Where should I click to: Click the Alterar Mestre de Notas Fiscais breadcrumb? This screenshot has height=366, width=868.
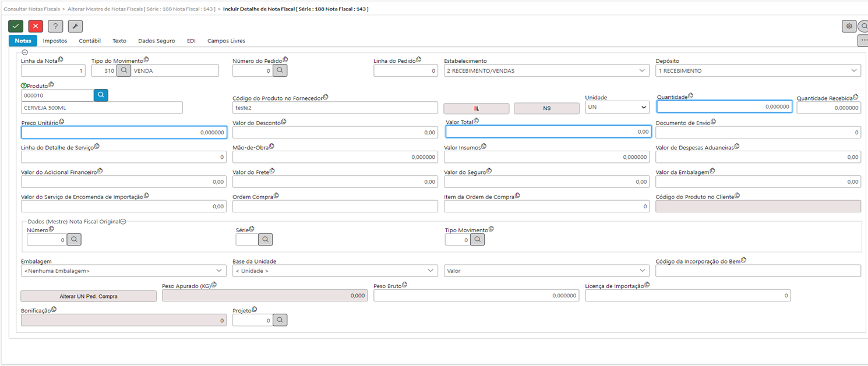141,9
